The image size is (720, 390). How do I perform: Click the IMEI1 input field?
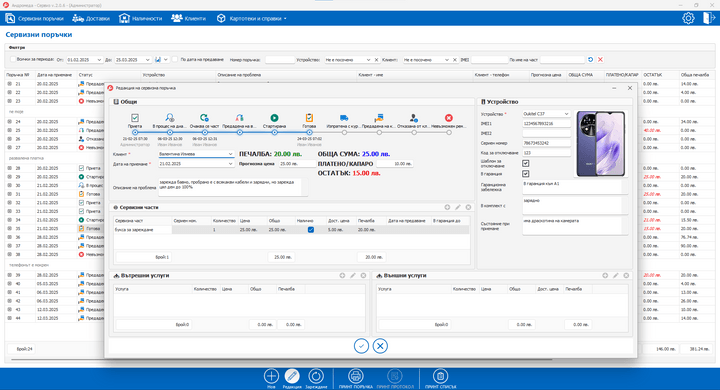(x=546, y=124)
